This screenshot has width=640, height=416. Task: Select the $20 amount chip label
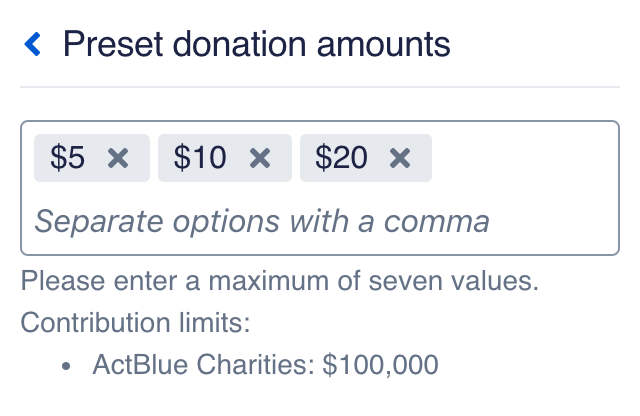point(341,158)
